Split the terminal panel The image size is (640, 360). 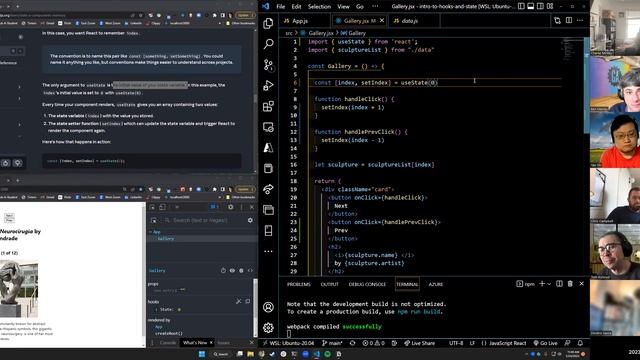(559, 284)
